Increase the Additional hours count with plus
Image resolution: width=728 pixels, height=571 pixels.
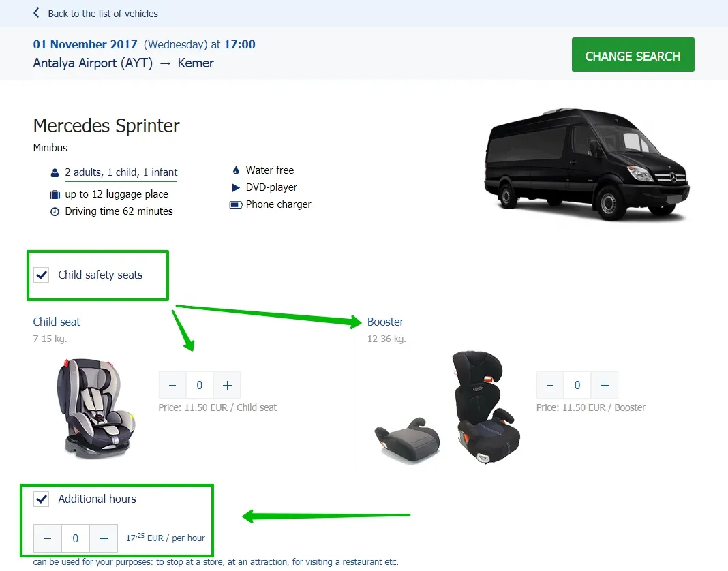(x=104, y=538)
